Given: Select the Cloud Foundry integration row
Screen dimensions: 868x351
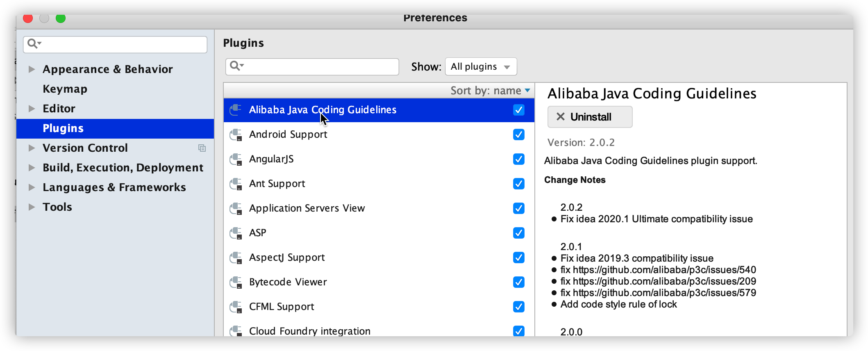Looking at the screenshot, I should click(379, 328).
